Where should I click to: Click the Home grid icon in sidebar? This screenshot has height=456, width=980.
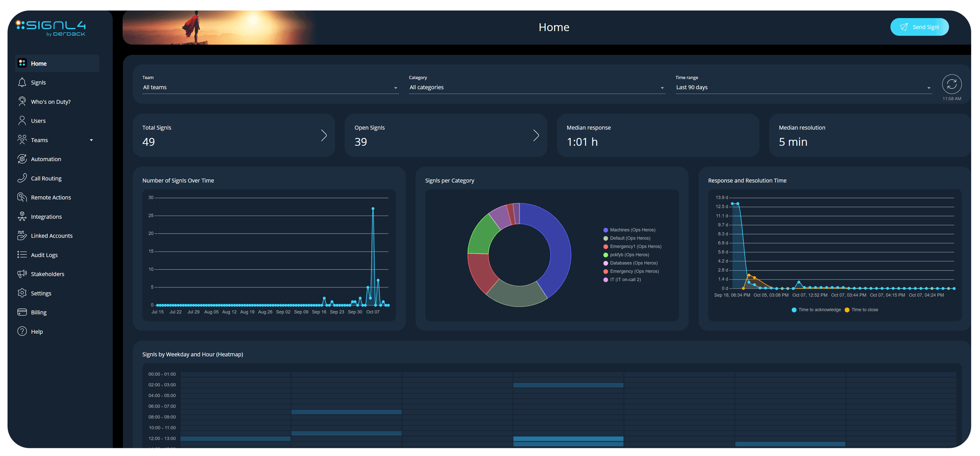click(22, 63)
